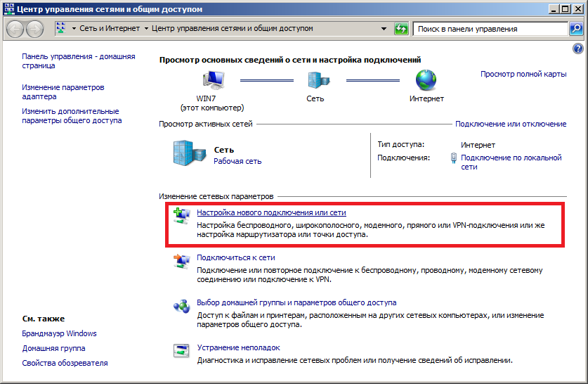Click the Рабочая сеть building icon
588x384 pixels.
point(188,154)
